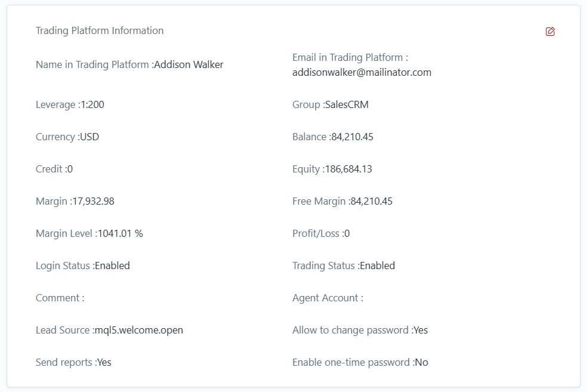586x392 pixels.
Task: Click the Trading Status Enabled value
Action: click(377, 266)
